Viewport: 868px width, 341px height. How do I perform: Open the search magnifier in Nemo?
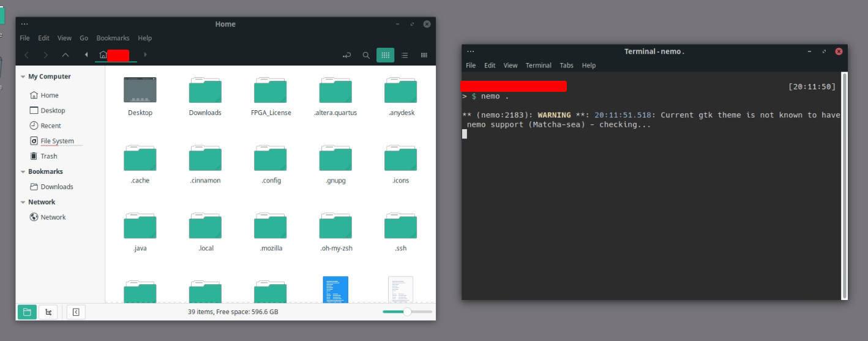click(x=366, y=55)
